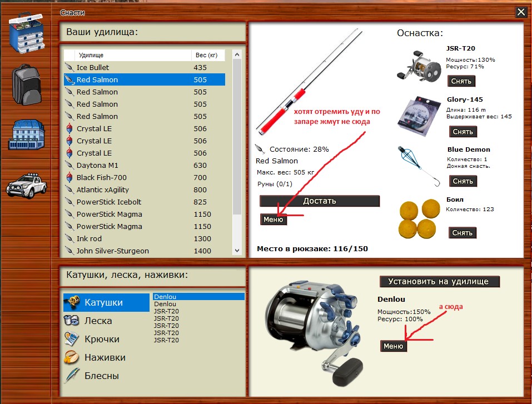Open Меню button under Denlou reel
532x404 pixels.
pos(393,346)
